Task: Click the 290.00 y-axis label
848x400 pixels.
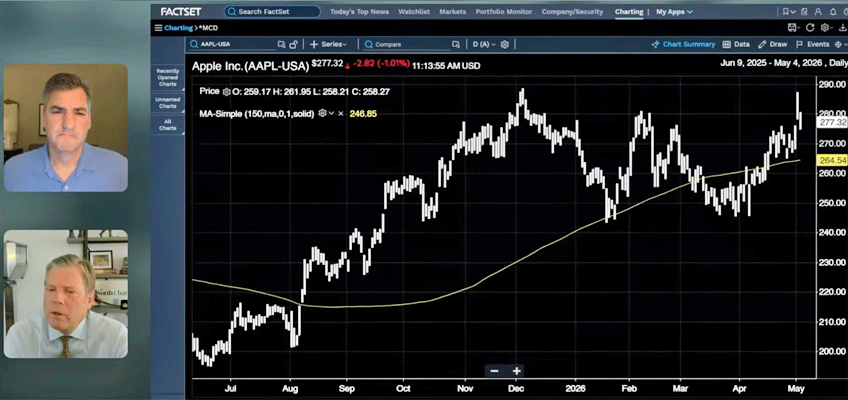Action: tap(832, 84)
